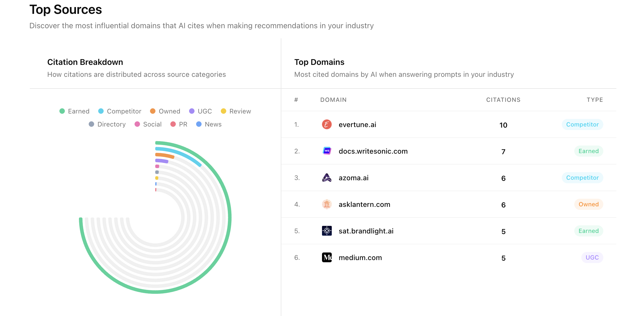Open the docs.writesonic.com domain link
Screen dimensions: 644x316
point(373,151)
